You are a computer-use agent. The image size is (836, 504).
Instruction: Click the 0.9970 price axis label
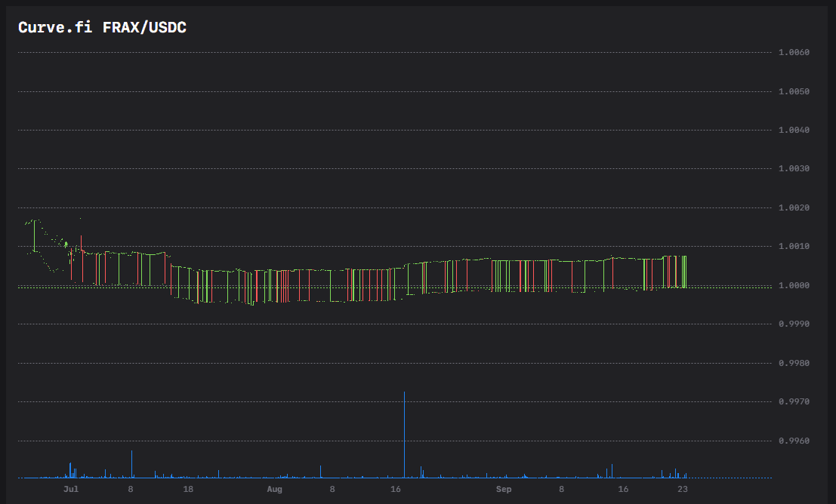point(794,402)
